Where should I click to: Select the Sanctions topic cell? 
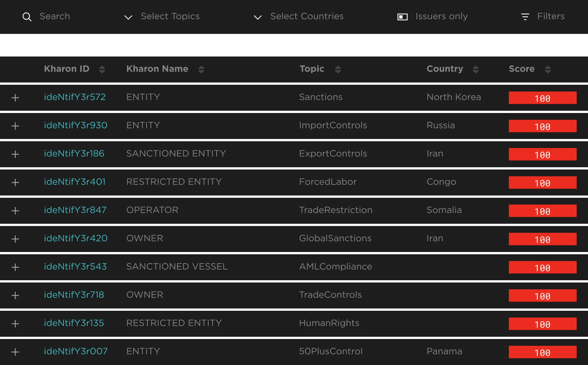coord(321,97)
